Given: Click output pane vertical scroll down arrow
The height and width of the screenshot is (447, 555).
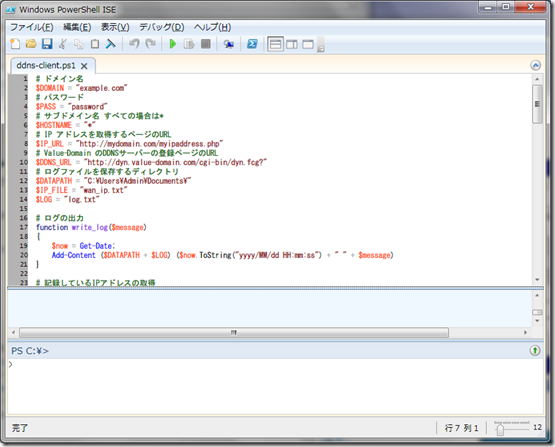Looking at the screenshot, I should [537, 321].
